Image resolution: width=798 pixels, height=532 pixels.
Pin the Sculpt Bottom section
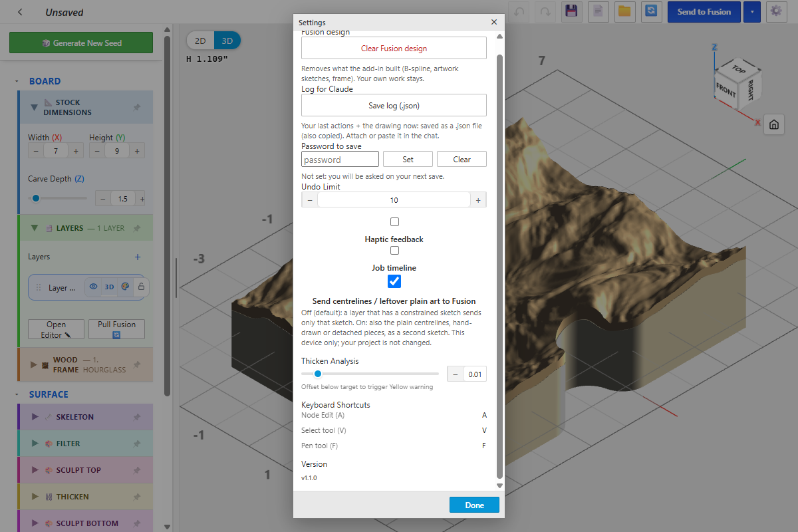pos(137,523)
